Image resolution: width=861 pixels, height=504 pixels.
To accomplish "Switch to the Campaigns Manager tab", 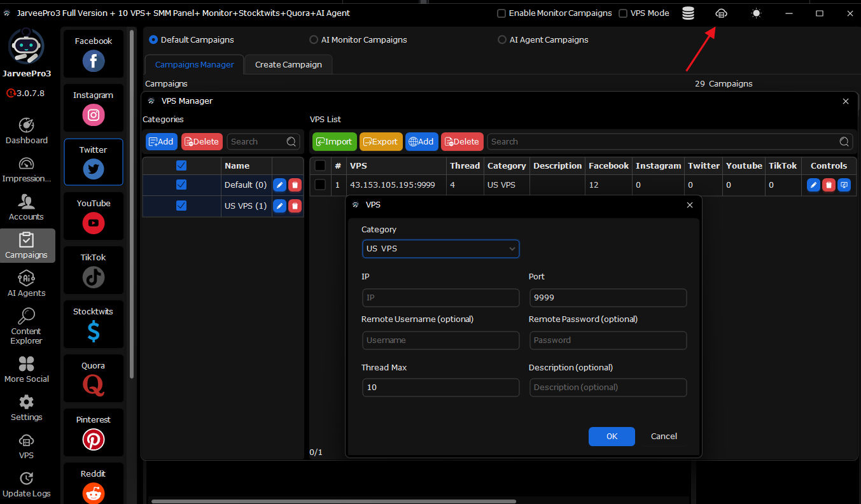I will pos(194,64).
